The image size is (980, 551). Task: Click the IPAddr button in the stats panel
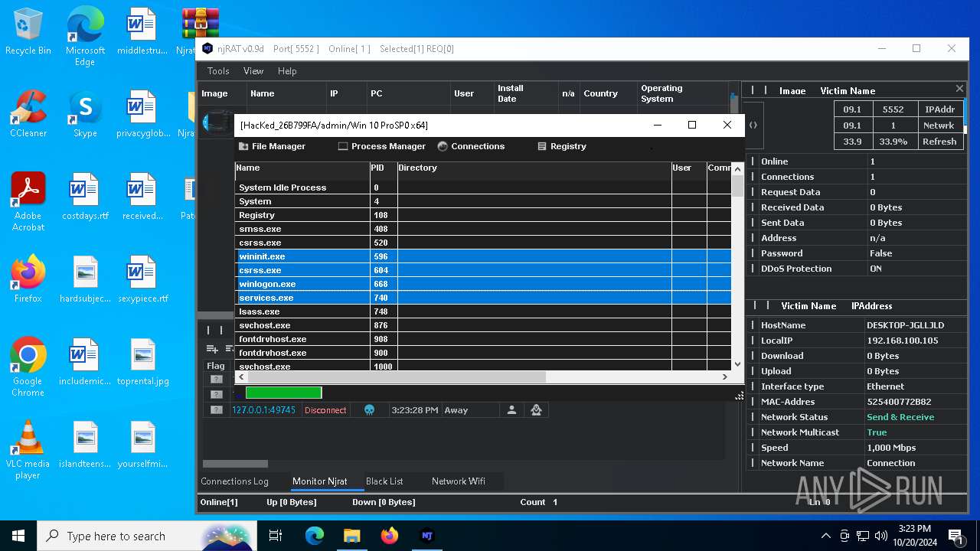939,109
